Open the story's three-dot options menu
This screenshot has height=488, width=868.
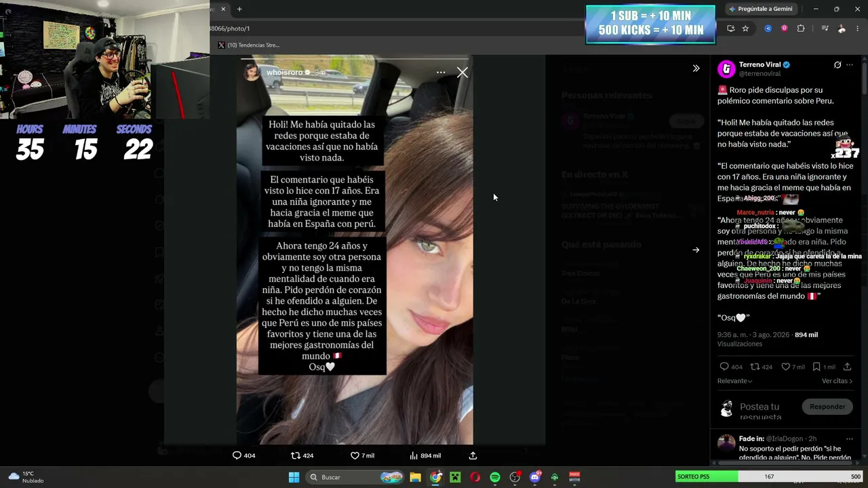(x=441, y=73)
